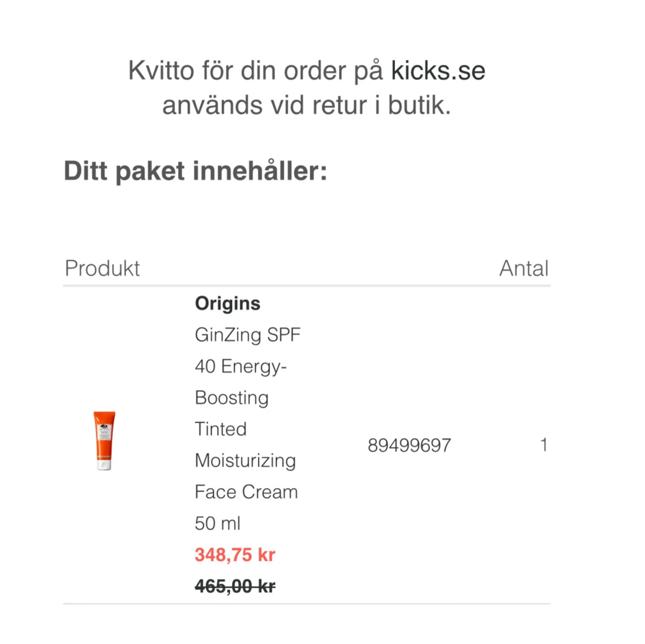Click the word "Tinted" in product name
The width and height of the screenshot is (645, 644).
click(x=221, y=429)
